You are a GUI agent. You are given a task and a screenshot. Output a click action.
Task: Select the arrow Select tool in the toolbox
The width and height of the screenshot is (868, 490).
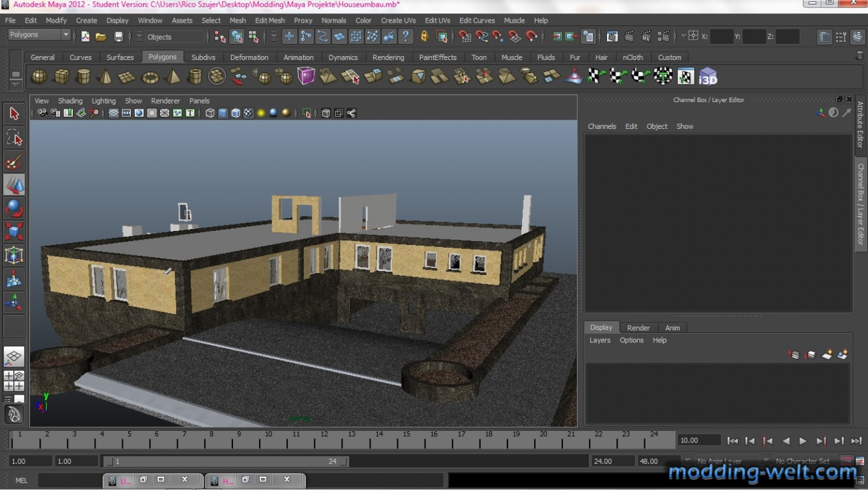point(14,113)
